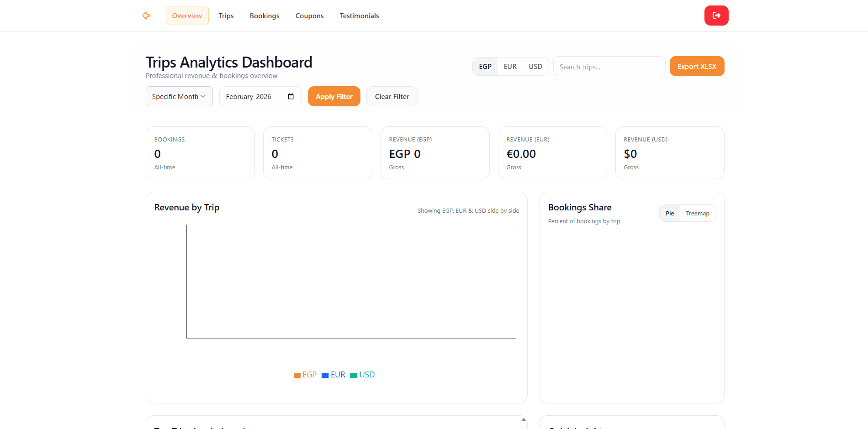Sign out using the red logout icon
This screenshot has width=868, height=429.
coord(716,15)
